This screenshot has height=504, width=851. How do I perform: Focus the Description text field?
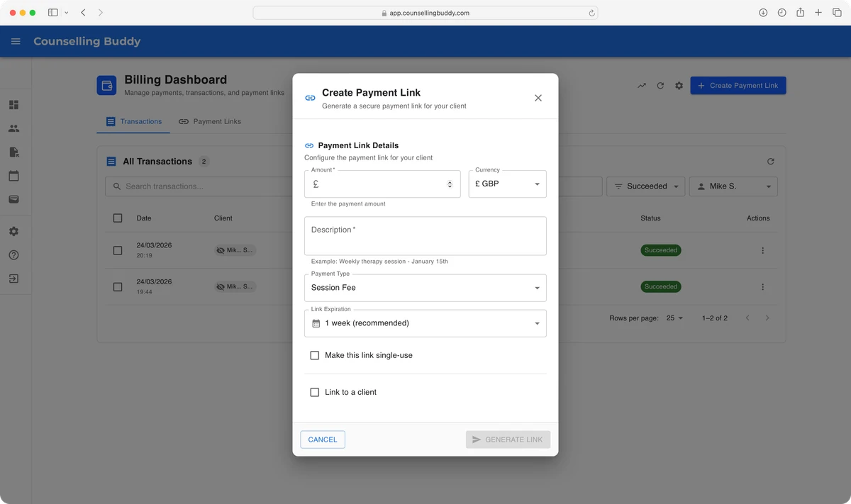click(x=425, y=236)
